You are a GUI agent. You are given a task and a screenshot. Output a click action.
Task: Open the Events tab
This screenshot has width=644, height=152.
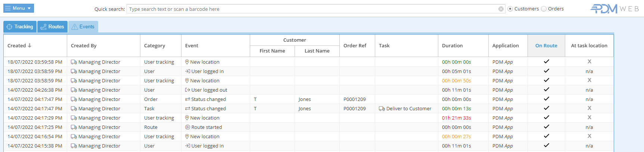pos(83,27)
